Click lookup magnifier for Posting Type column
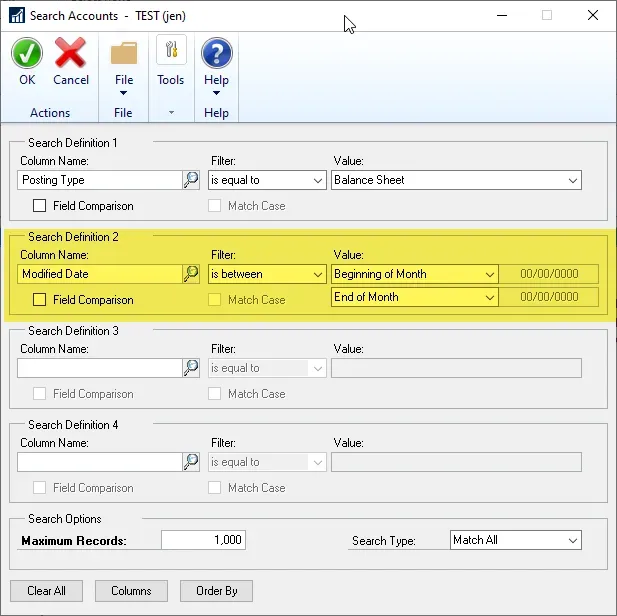The width and height of the screenshot is (617, 616). tap(191, 180)
